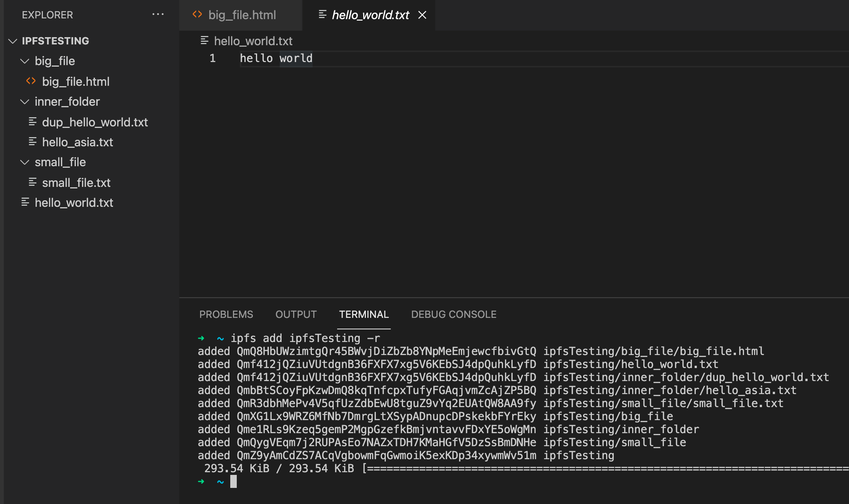Click line 1 text in editor
Viewport: 849px width, 504px height.
pos(276,58)
